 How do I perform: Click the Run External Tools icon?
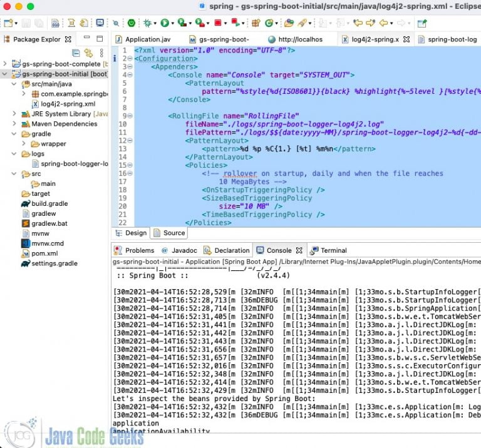point(200,23)
